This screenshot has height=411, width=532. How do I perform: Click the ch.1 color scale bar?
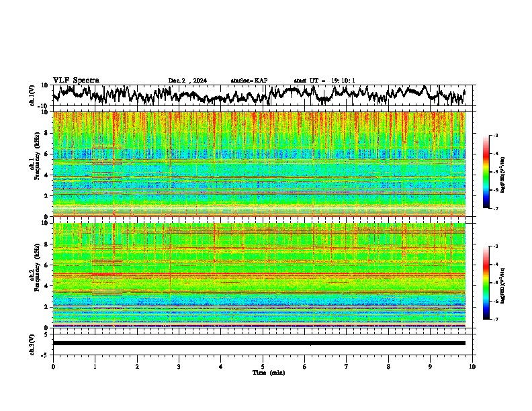click(486, 172)
